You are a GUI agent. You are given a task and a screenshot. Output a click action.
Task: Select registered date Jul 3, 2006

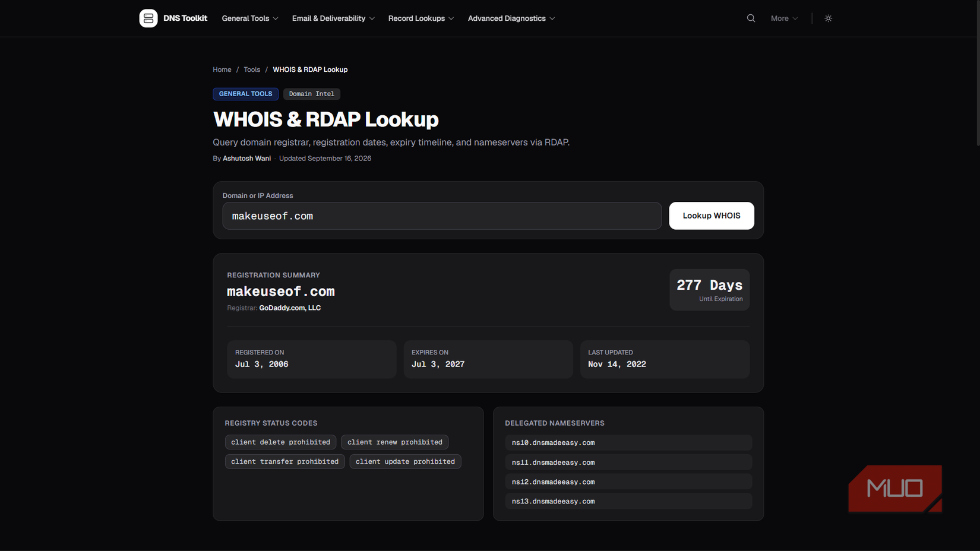(262, 365)
